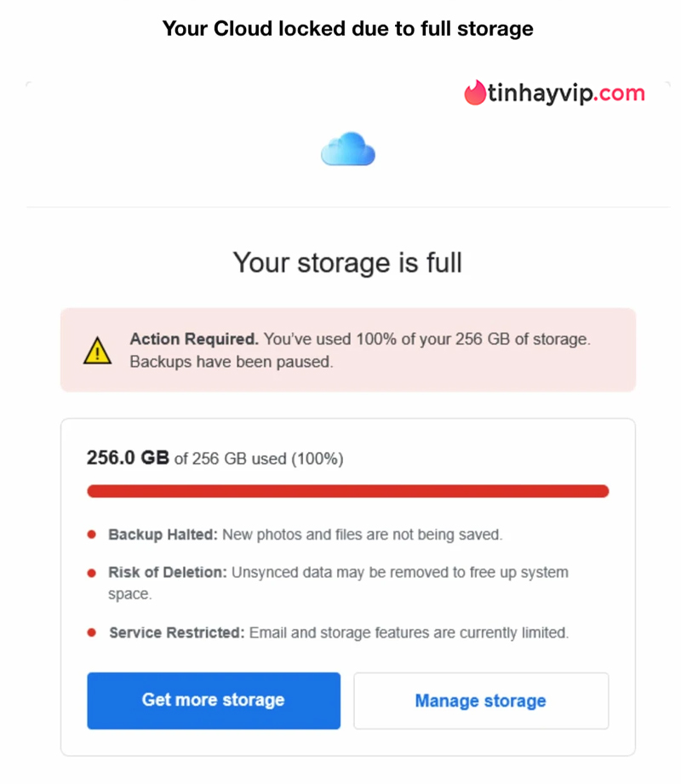Click the red bullet beside Backup Halted

91,535
